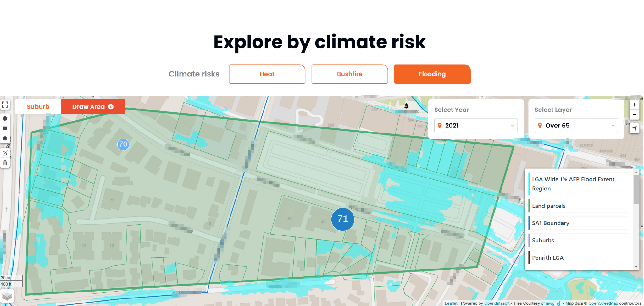
Task: Select the draw rectangle tool
Action: 5,128
